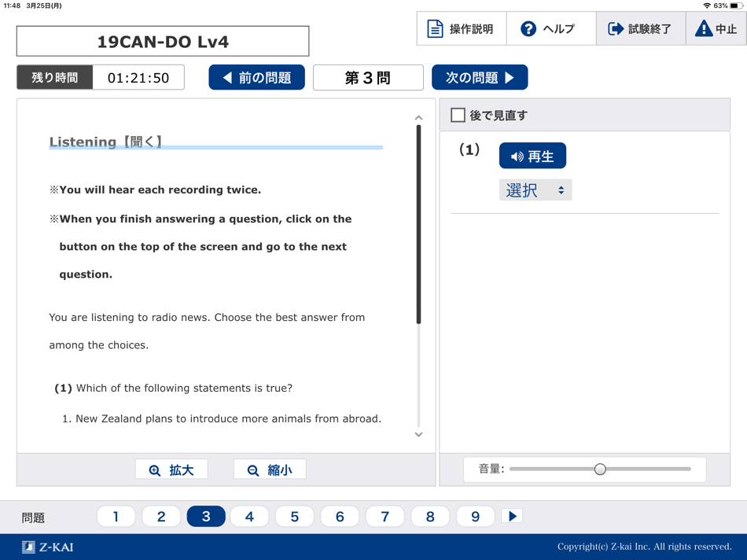Click the 拡大 zoom-in button
This screenshot has width=747, height=560.
(x=171, y=470)
